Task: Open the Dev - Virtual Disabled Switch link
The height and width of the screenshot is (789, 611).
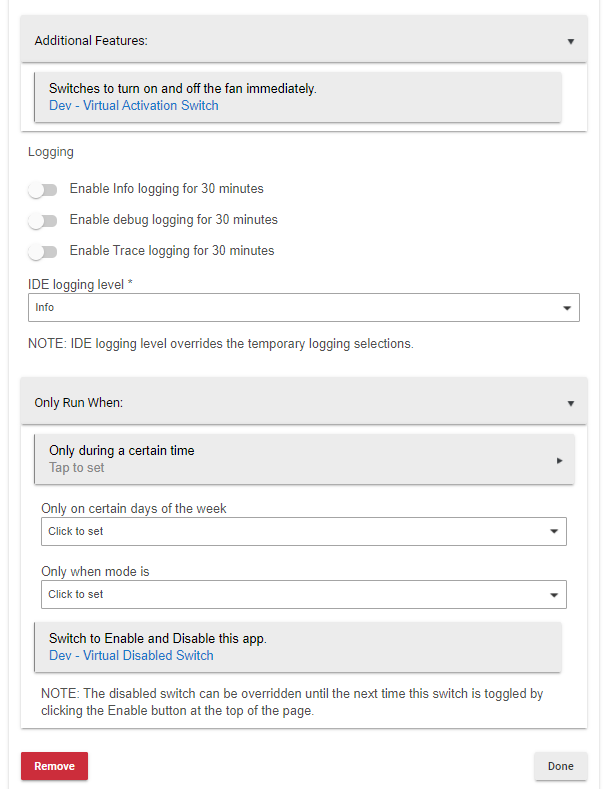Action: 131,656
